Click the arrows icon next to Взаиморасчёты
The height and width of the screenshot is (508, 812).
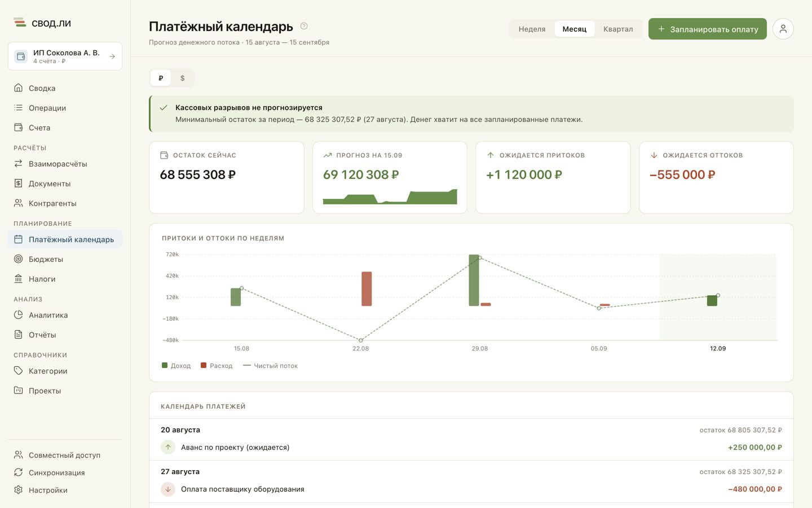click(19, 164)
